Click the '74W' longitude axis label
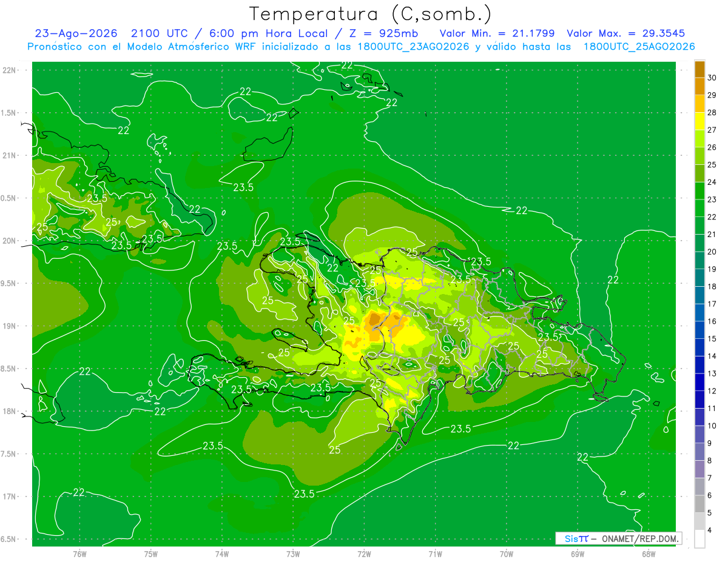The height and width of the screenshot is (562, 728). tap(222, 554)
